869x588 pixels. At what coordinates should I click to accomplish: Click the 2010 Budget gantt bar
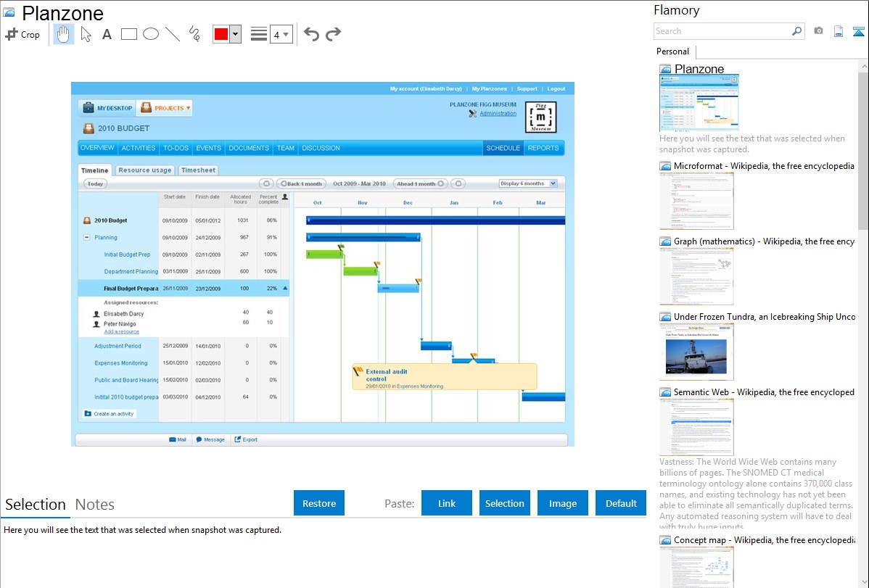click(x=436, y=220)
